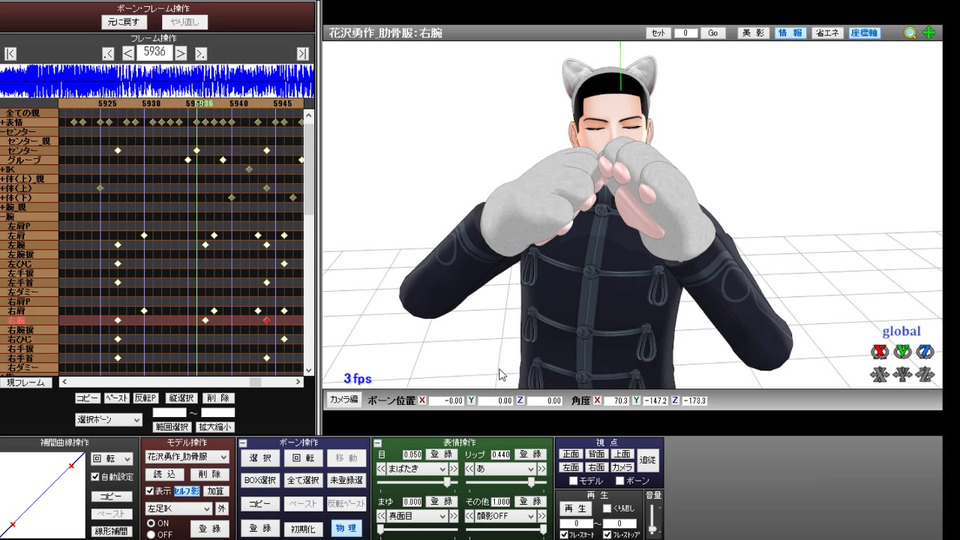Click the 線形補間 linear interpolation button
This screenshot has height=540, width=960.
112,531
